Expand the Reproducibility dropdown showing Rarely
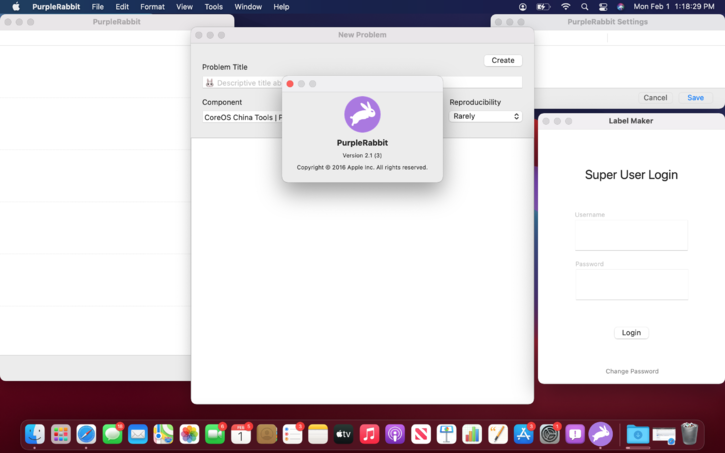The height and width of the screenshot is (453, 725). coord(485,116)
